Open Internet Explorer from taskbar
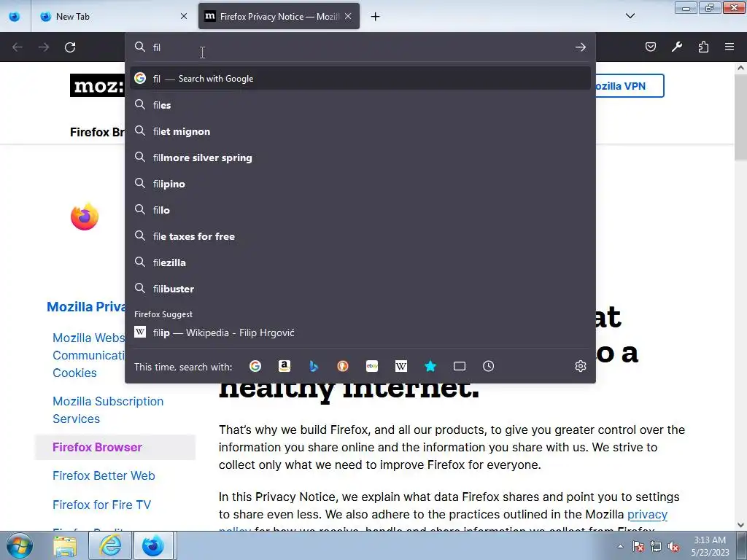Viewport: 747px width, 560px height. (110, 546)
